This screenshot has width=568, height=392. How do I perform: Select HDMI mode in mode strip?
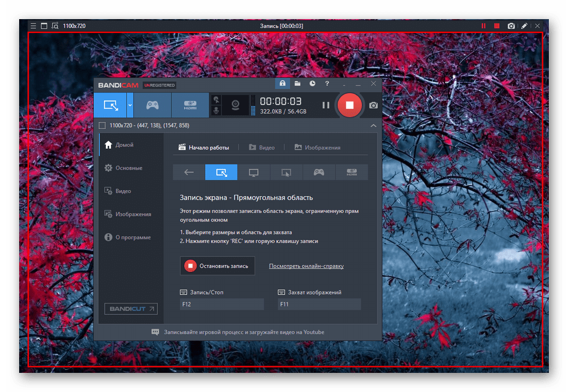[352, 172]
